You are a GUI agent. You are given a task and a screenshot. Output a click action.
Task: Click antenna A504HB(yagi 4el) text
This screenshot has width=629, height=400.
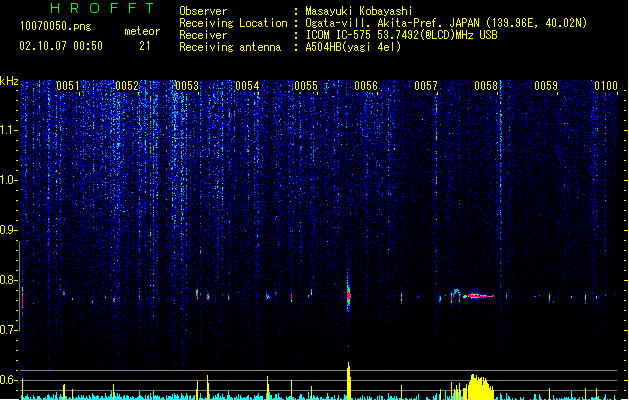pyautogui.click(x=353, y=47)
